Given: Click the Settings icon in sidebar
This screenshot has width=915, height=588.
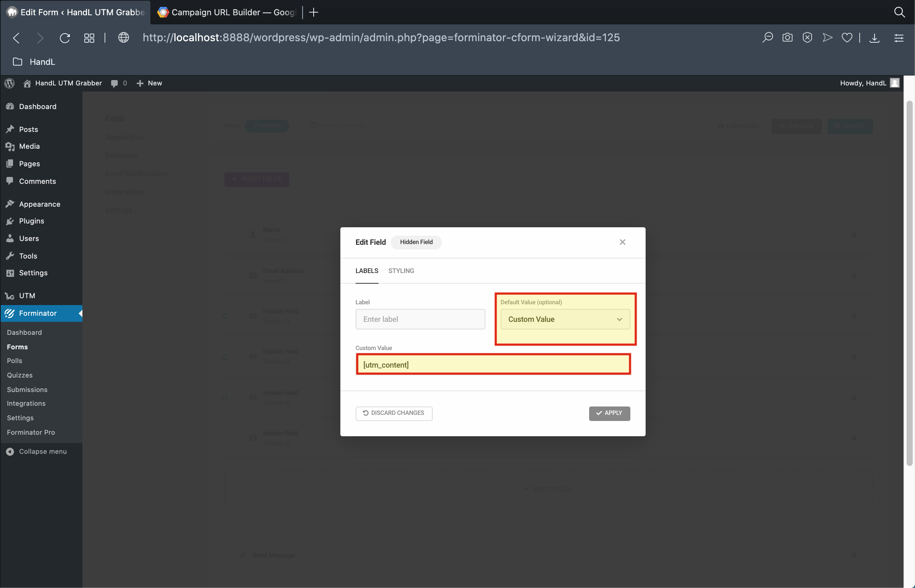Looking at the screenshot, I should pos(10,272).
